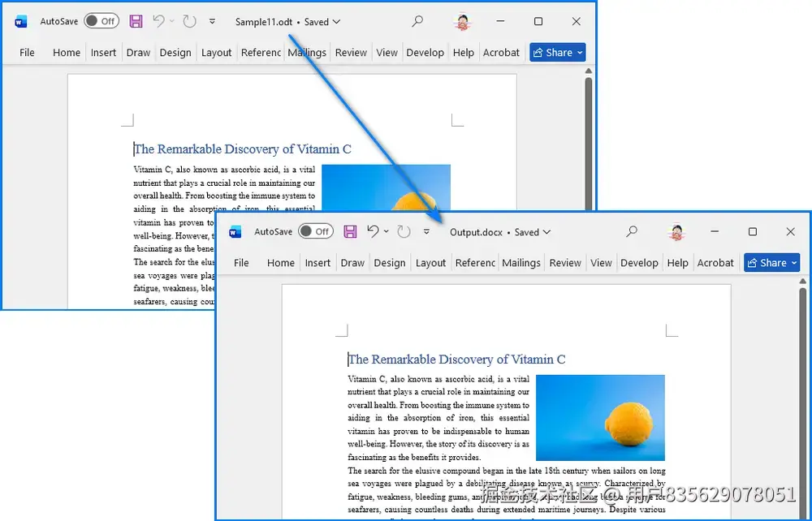The width and height of the screenshot is (812, 521).
Task: Open Review tab in Output.docx window
Action: [x=565, y=262]
